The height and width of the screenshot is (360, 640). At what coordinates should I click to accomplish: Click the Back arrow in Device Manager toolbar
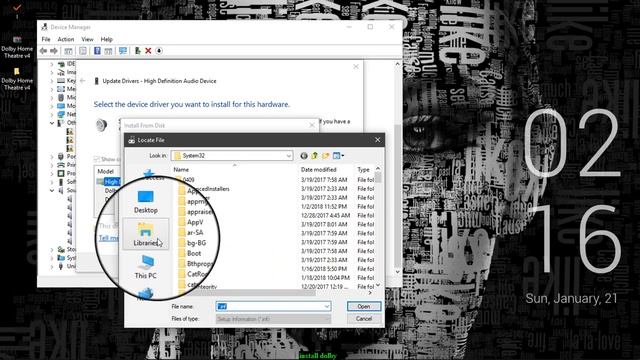(x=43, y=51)
